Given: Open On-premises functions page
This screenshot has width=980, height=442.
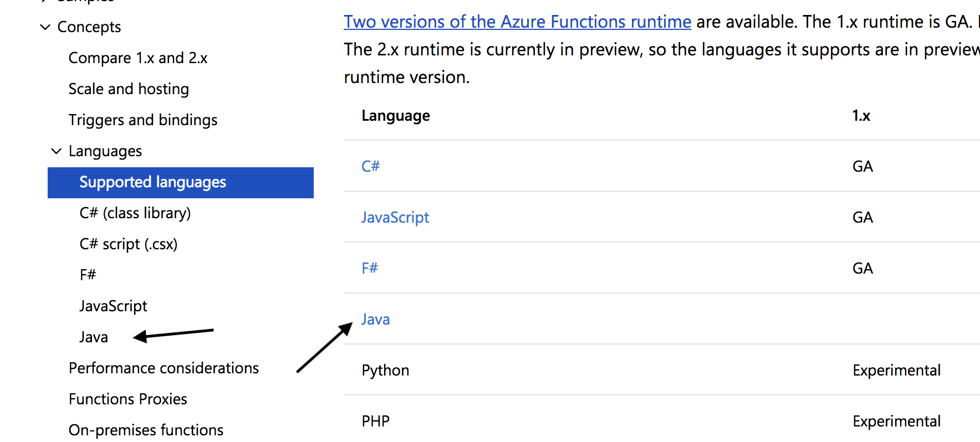Looking at the screenshot, I should coord(146,430).
